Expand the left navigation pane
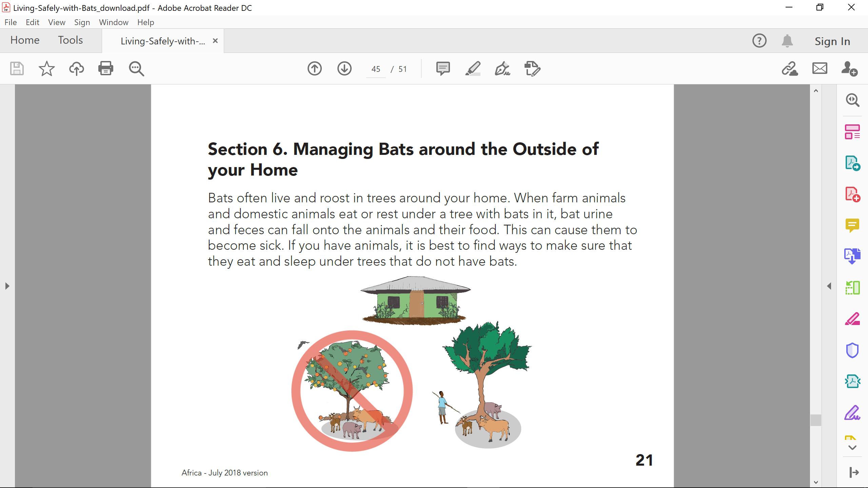868x488 pixels. point(7,286)
